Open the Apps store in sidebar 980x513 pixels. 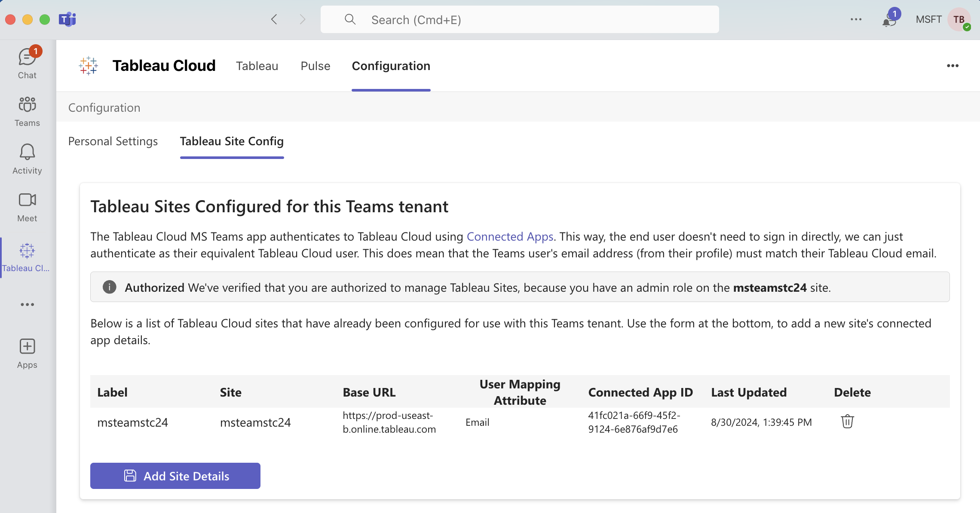(27, 354)
